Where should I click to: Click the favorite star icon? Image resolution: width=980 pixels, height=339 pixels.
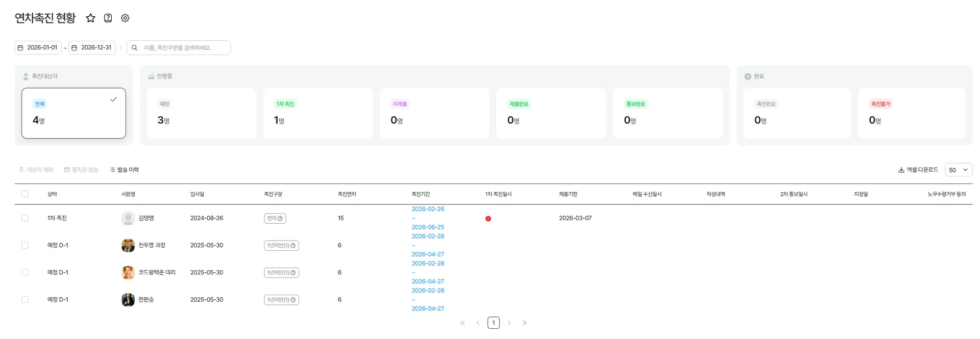pyautogui.click(x=90, y=18)
